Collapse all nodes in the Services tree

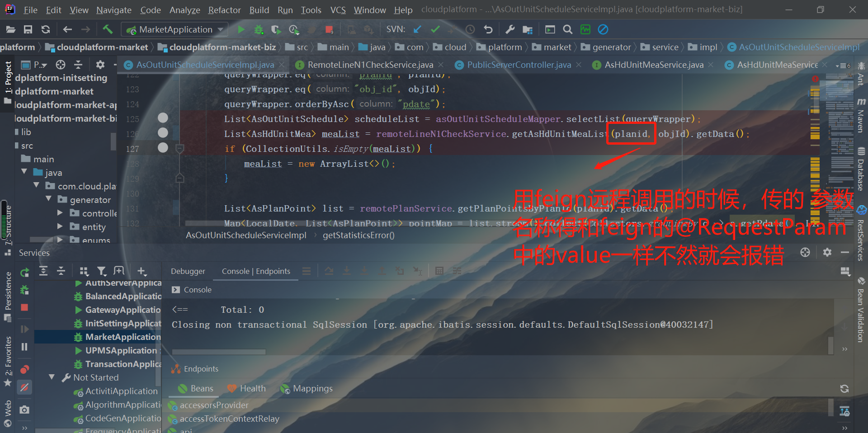[61, 271]
